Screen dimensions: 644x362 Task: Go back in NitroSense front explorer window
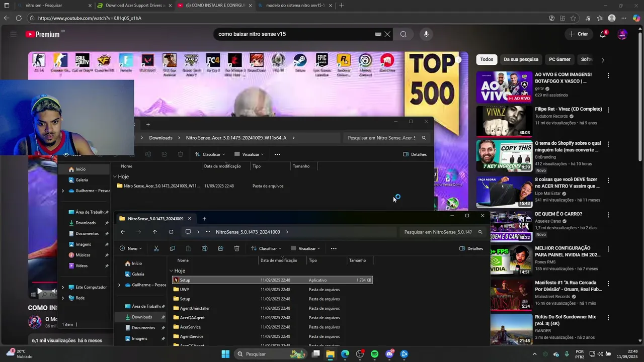coord(122,232)
